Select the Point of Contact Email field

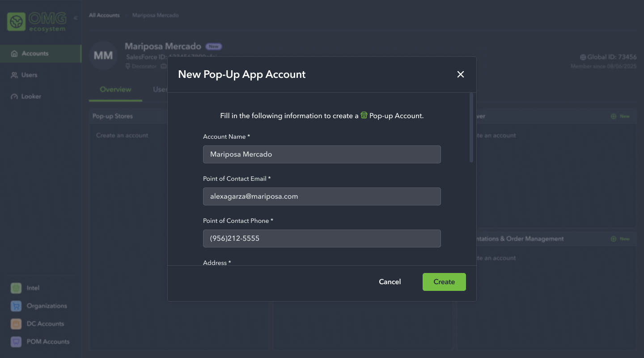tap(322, 196)
